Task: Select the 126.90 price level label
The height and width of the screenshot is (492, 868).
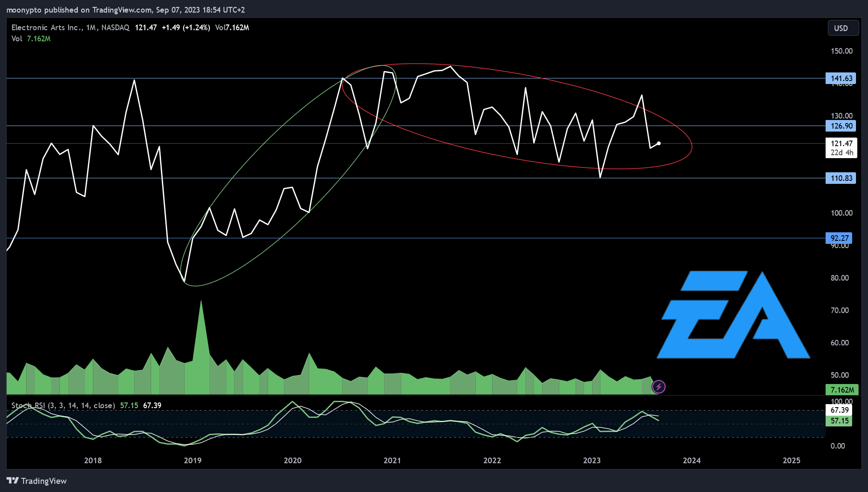Action: 841,126
